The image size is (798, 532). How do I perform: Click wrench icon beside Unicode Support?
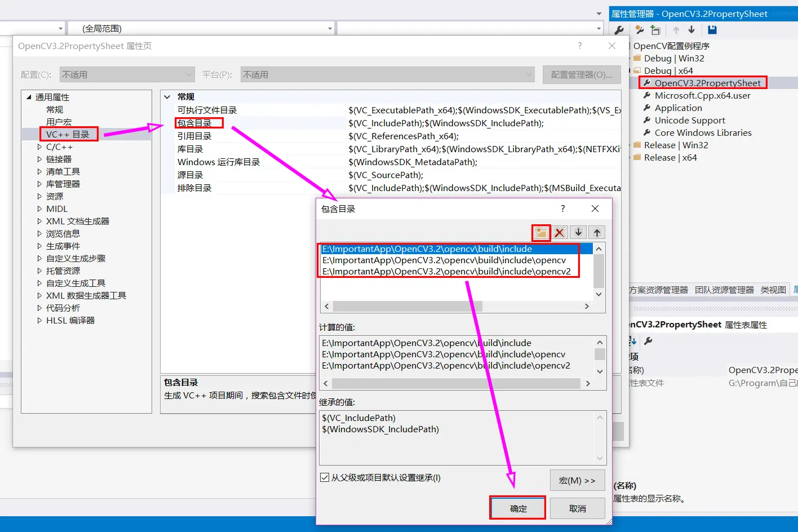(648, 120)
